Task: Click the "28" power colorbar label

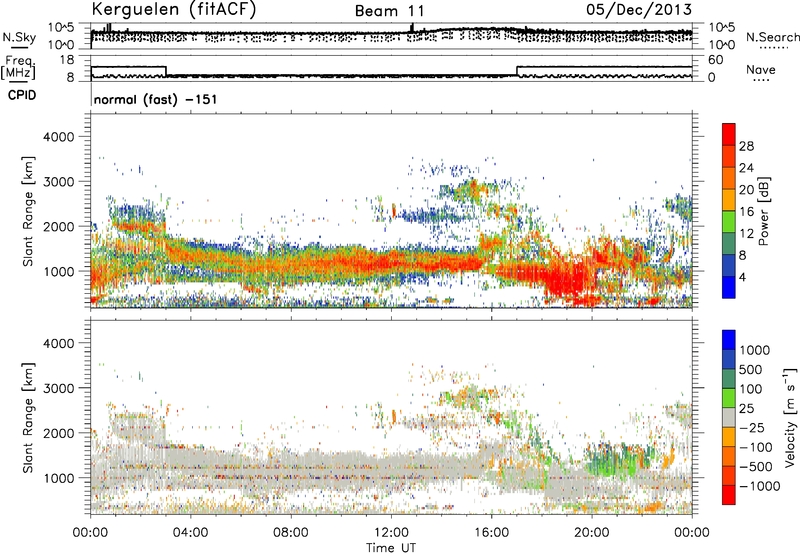Action: pos(746,146)
